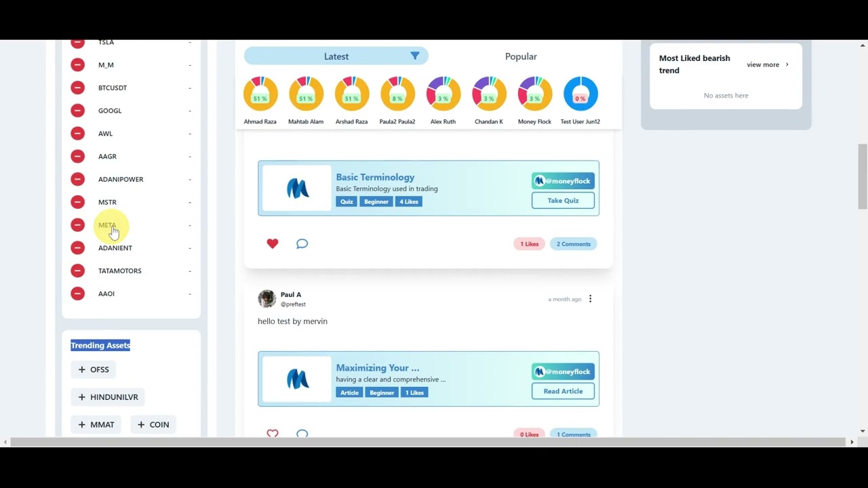Open Paula2 Paula2's portfolio donut chart

point(397,94)
